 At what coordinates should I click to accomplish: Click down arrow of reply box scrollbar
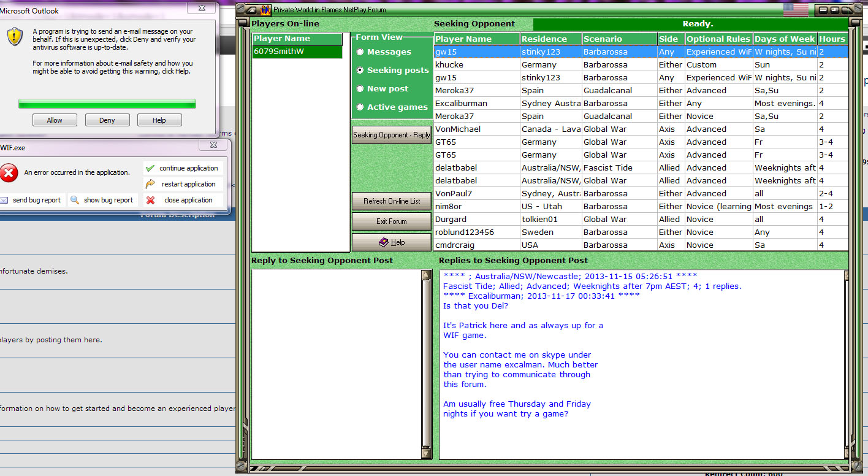[x=427, y=453]
